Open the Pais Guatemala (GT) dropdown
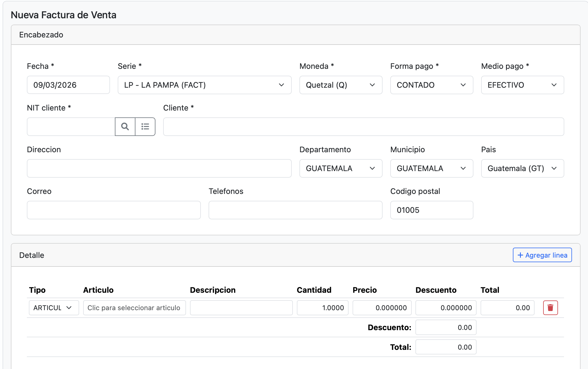The width and height of the screenshot is (588, 369). click(x=522, y=169)
